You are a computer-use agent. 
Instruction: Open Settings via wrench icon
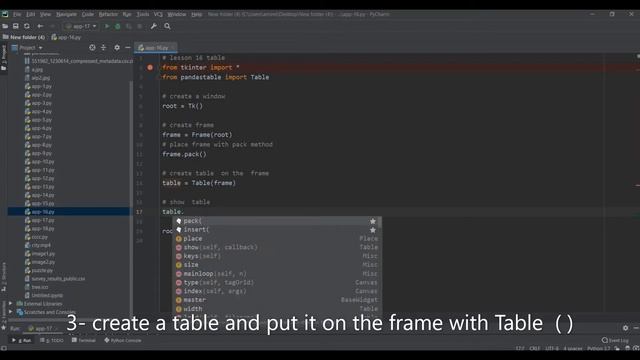coord(153,26)
